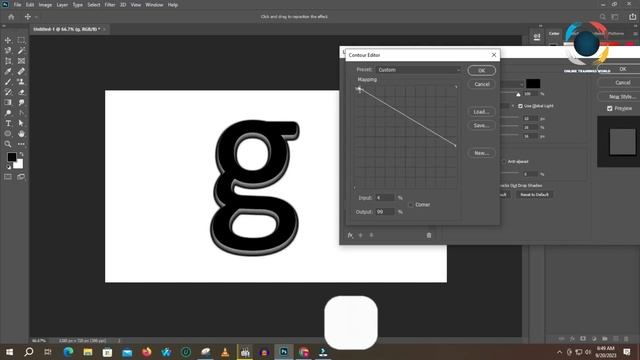Select the History Brush tool
This screenshot has height=360, width=640.
point(8,92)
